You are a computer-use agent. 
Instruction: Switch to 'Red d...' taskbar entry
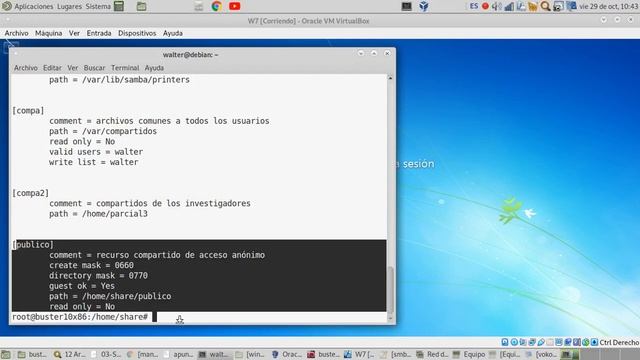point(431,354)
